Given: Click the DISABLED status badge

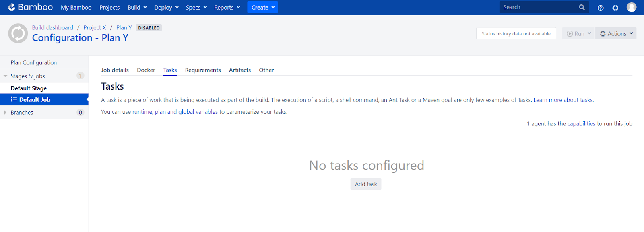Looking at the screenshot, I should coord(149,28).
